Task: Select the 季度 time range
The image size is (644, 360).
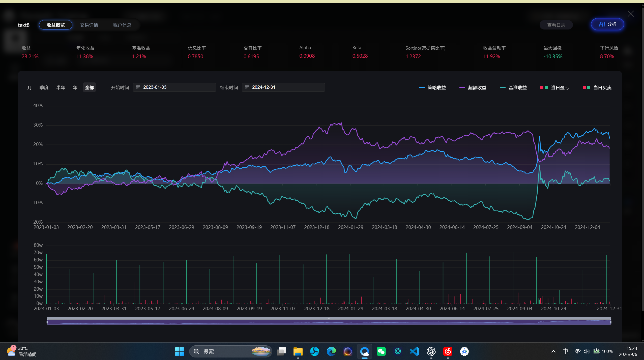Action: click(44, 87)
